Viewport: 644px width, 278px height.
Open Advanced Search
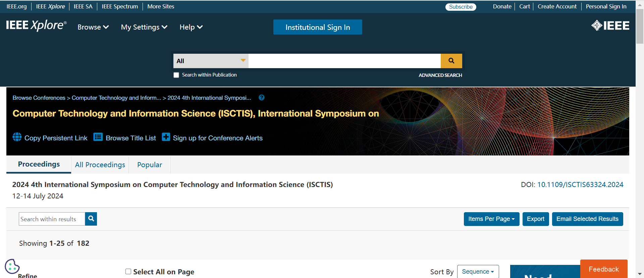tap(440, 75)
